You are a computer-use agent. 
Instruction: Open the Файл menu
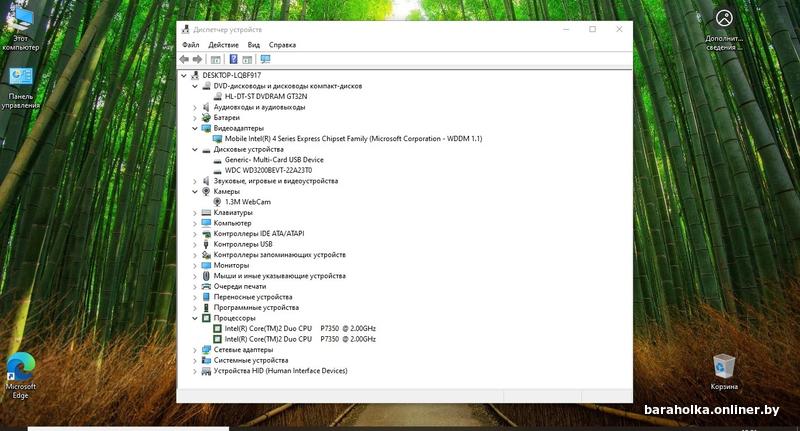coord(191,45)
